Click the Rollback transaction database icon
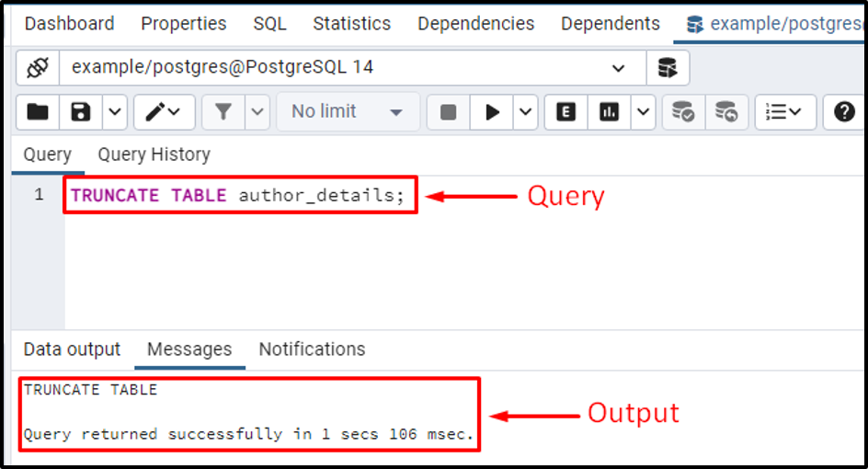Image resolution: width=868 pixels, height=469 pixels. [x=726, y=112]
